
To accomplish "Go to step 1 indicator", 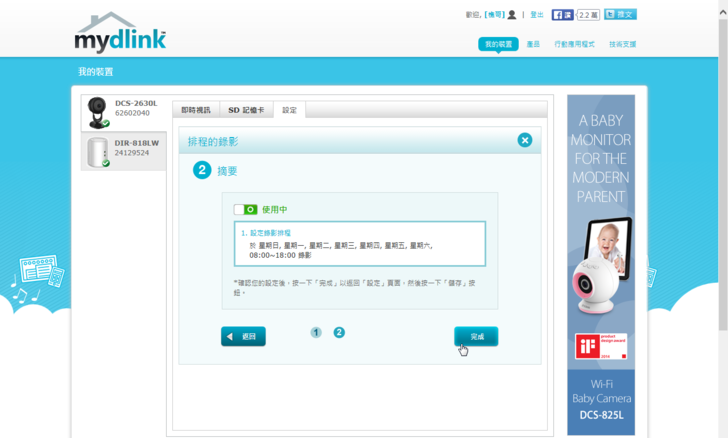I will point(316,333).
